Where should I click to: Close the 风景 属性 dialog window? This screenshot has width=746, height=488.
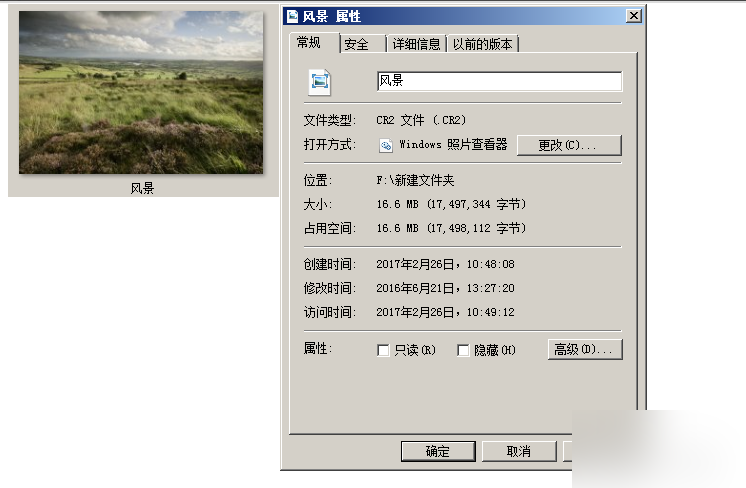click(633, 16)
